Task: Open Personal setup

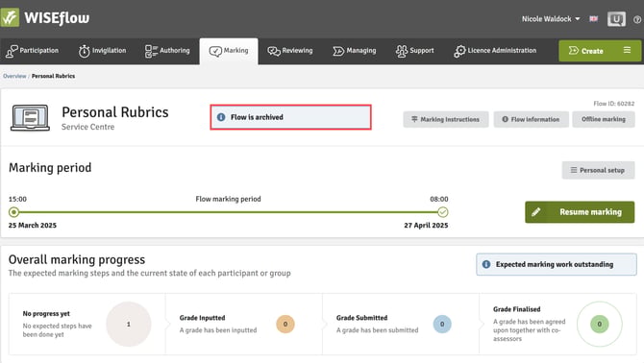Action: tap(598, 170)
